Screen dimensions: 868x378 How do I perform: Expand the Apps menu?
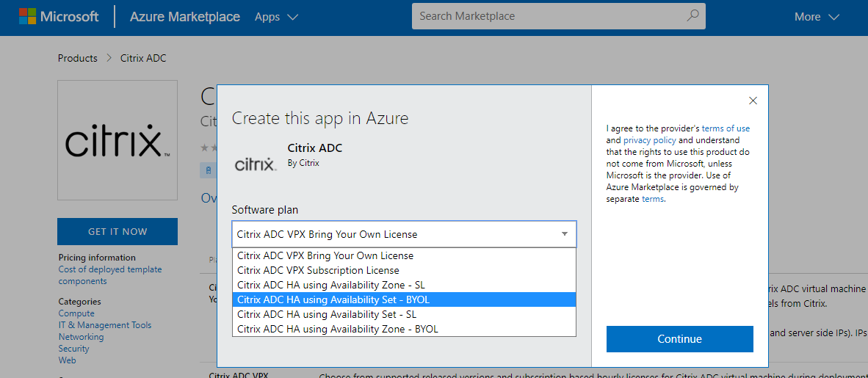pos(276,17)
